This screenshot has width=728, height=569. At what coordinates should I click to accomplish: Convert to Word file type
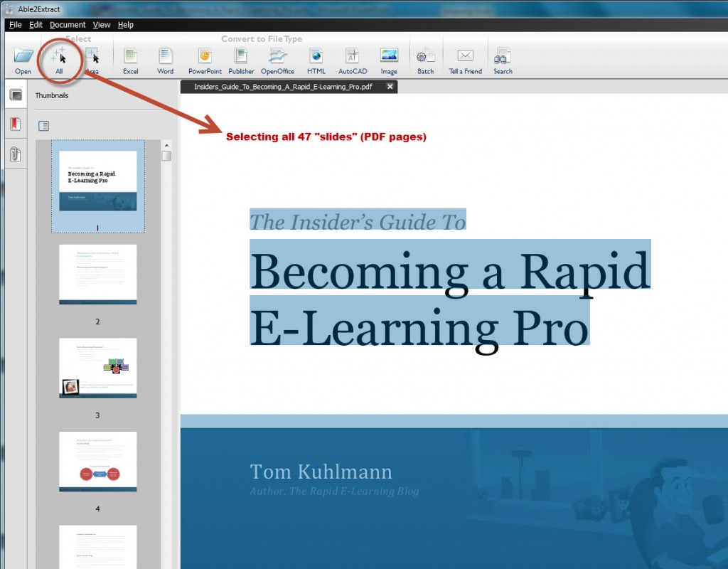tap(165, 61)
